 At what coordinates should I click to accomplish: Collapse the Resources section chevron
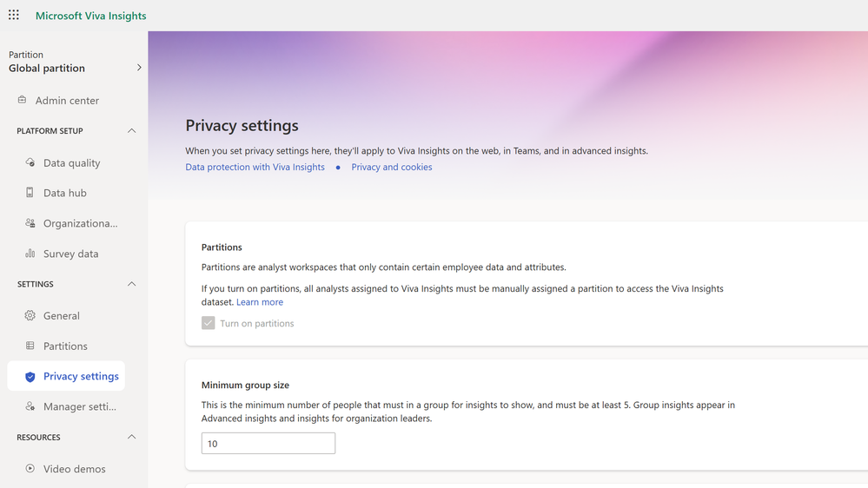pyautogui.click(x=132, y=437)
